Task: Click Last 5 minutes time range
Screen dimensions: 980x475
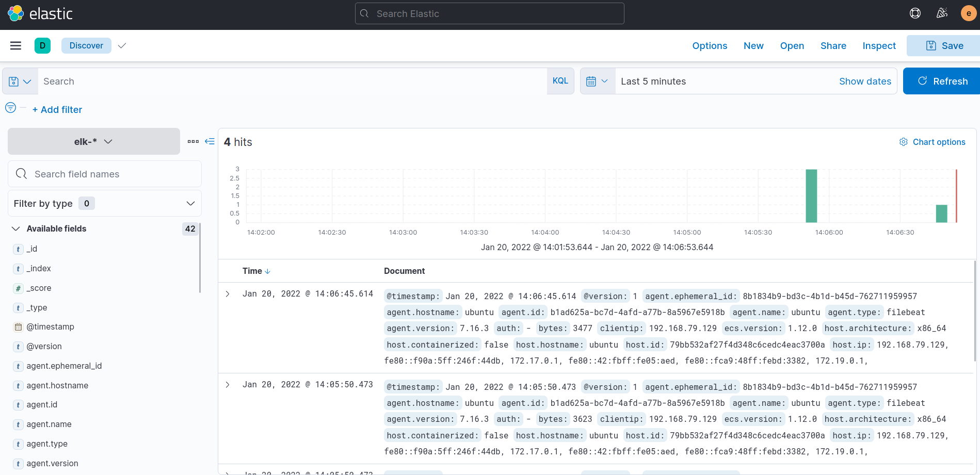Action: pyautogui.click(x=653, y=81)
